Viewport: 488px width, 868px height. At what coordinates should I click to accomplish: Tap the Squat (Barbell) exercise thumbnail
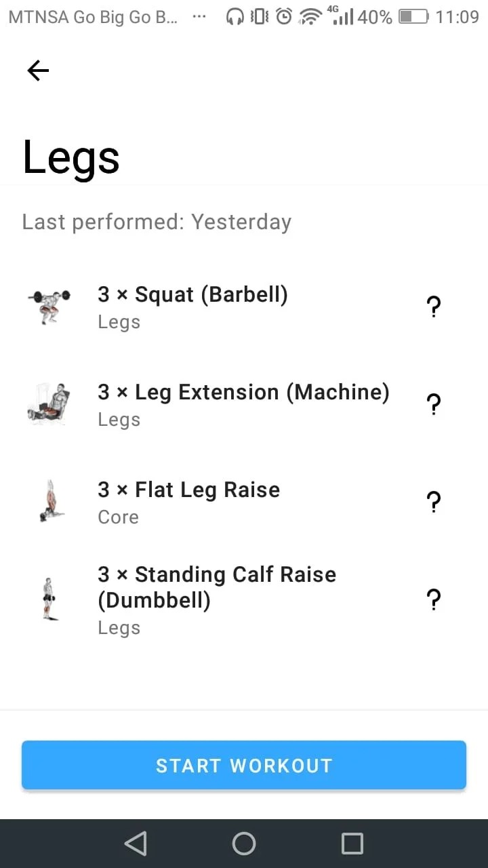click(x=49, y=306)
